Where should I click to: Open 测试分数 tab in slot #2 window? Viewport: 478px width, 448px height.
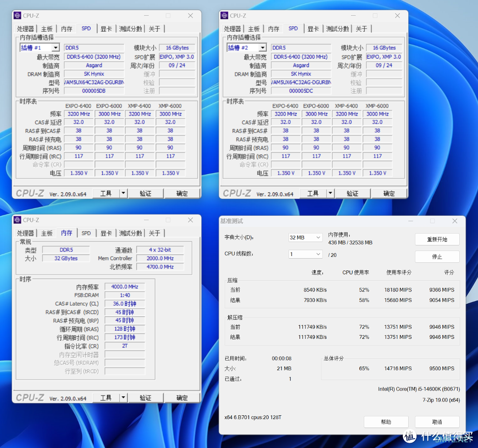click(x=337, y=29)
